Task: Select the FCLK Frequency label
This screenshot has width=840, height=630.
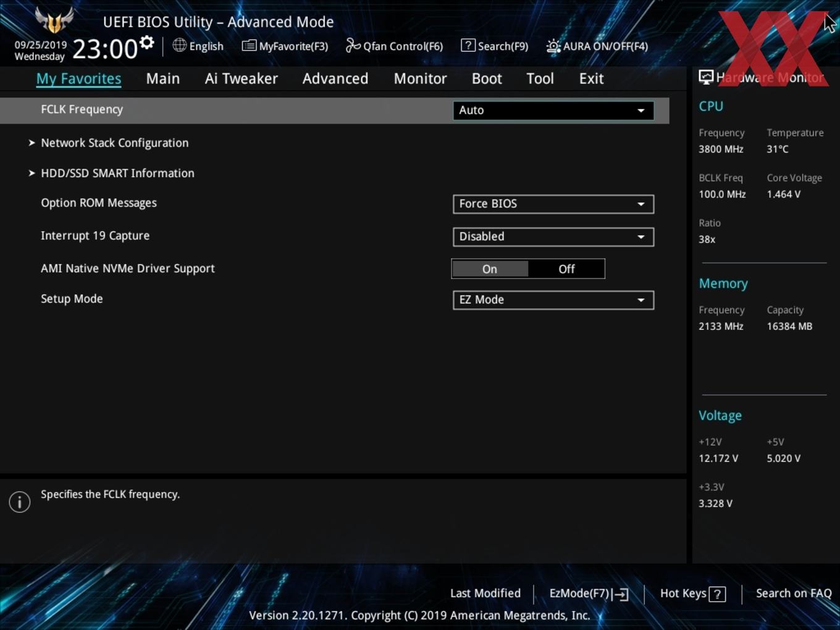Action: (x=82, y=109)
